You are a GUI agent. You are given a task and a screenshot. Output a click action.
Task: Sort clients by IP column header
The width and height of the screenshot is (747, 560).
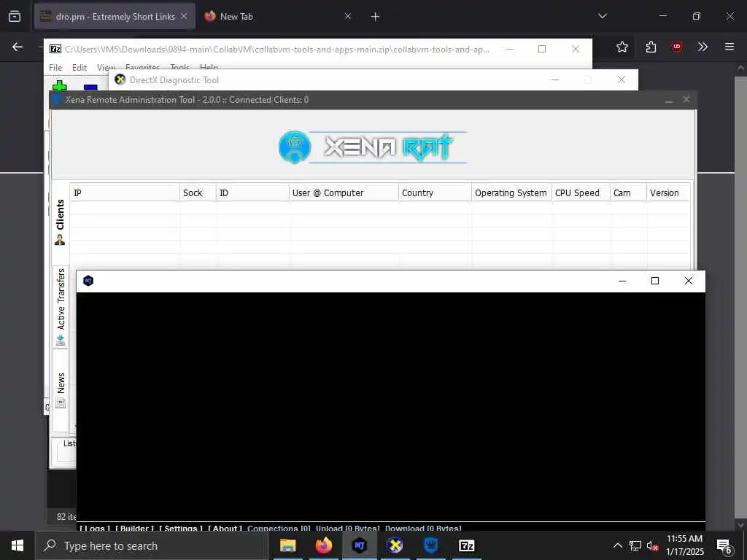click(125, 192)
